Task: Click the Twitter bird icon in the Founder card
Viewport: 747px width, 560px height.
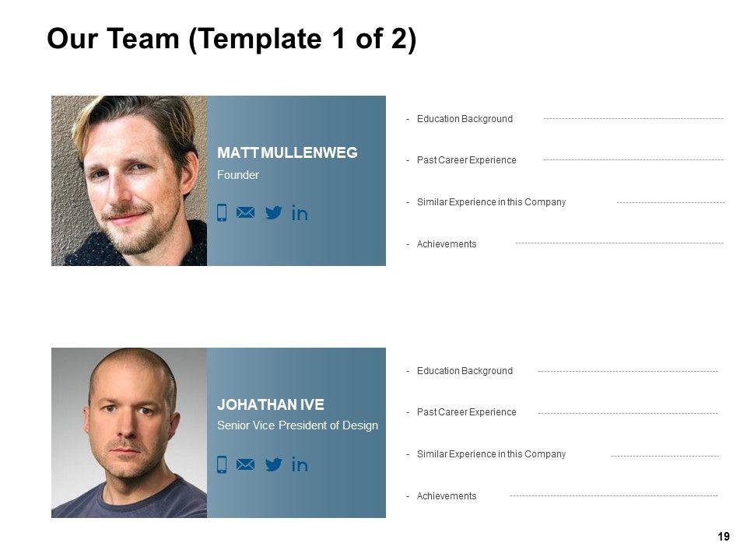Action: pos(273,212)
